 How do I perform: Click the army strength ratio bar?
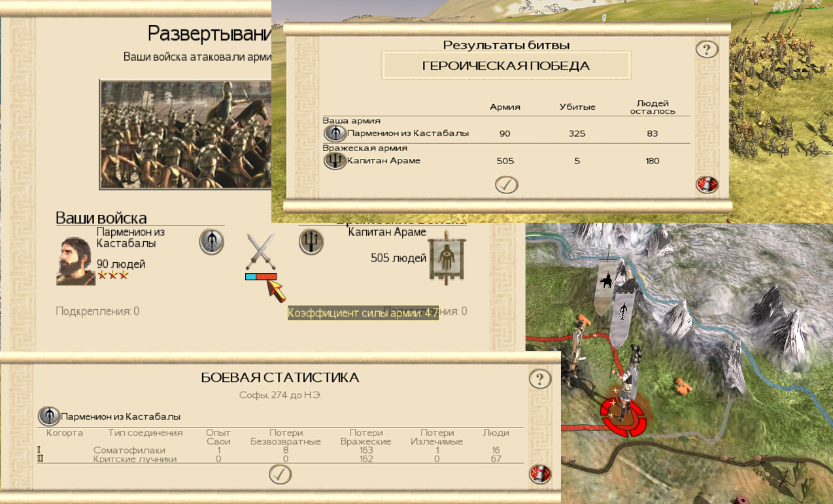[x=261, y=277]
